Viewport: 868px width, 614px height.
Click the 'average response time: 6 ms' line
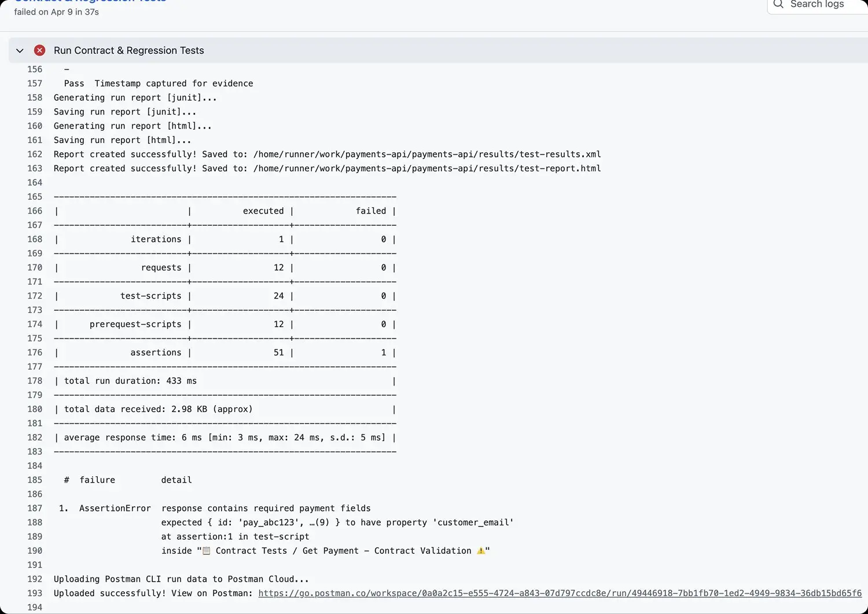(225, 437)
